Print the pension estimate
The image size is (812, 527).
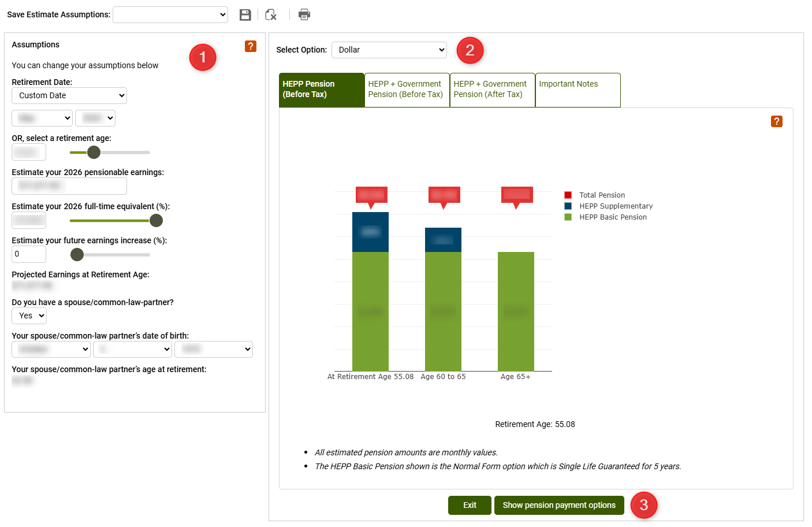pos(304,15)
